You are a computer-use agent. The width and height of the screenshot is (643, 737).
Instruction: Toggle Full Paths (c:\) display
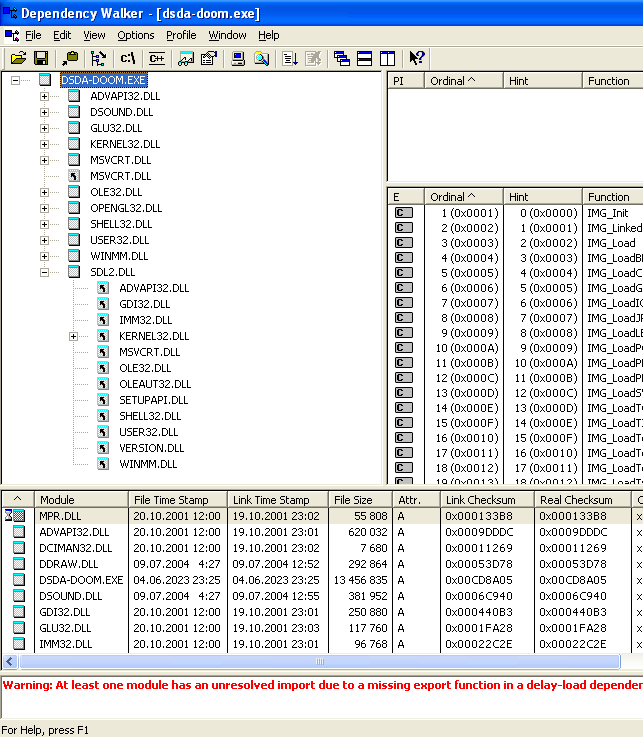(128, 59)
